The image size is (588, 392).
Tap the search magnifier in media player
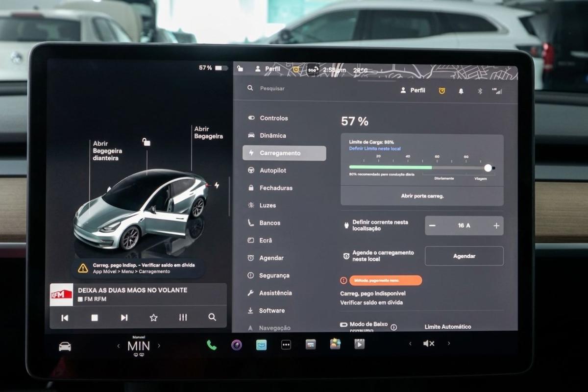[212, 317]
